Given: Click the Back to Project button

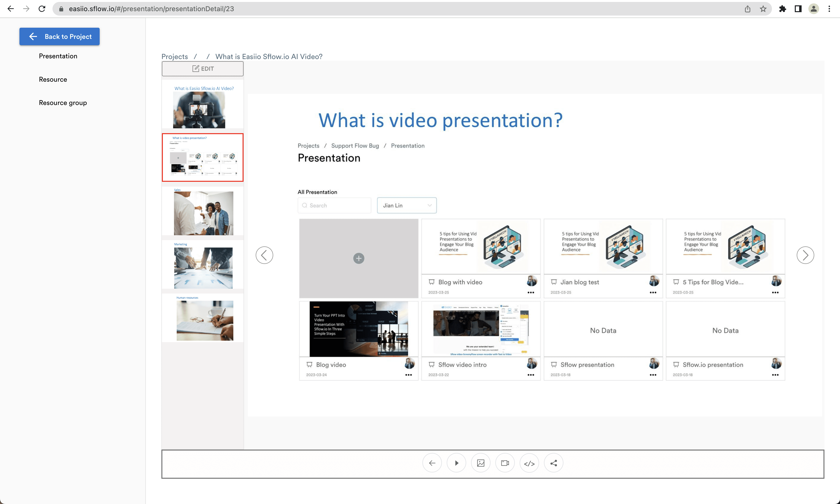Looking at the screenshot, I should [60, 36].
